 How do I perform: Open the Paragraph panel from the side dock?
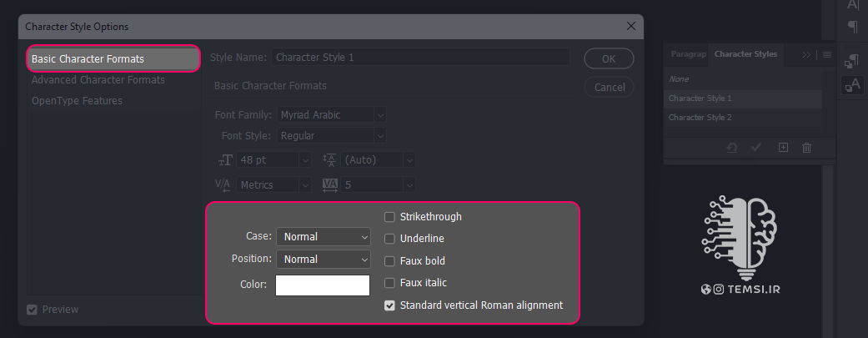click(852, 26)
